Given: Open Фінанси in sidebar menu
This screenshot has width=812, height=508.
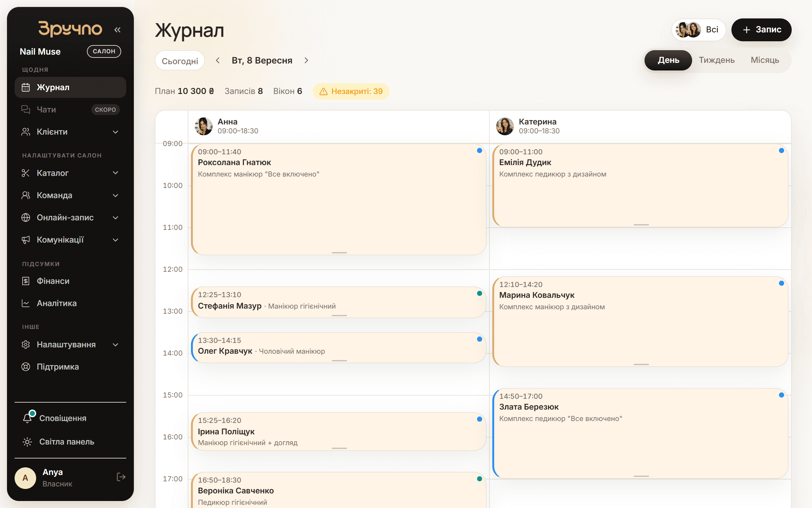Looking at the screenshot, I should [x=70, y=281].
